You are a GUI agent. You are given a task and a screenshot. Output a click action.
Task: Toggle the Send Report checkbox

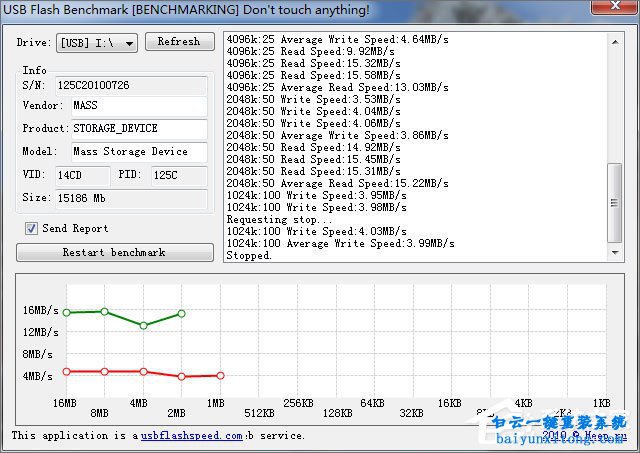coord(32,228)
